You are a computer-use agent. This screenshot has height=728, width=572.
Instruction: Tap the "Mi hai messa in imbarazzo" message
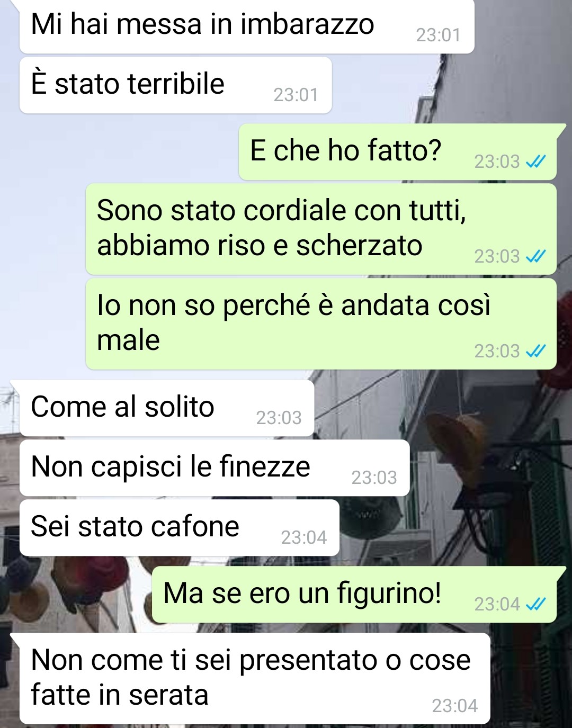(x=246, y=25)
